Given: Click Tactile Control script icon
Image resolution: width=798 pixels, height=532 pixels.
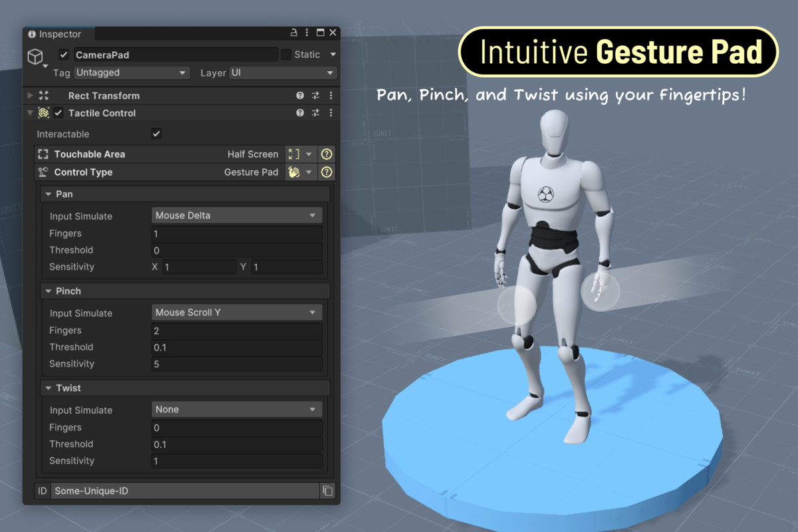Looking at the screenshot, I should point(44,113).
